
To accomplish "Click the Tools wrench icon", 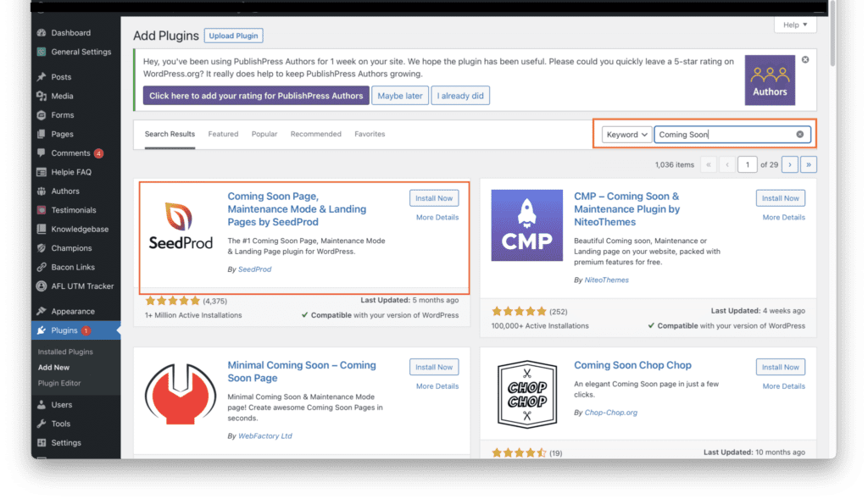I will click(42, 424).
